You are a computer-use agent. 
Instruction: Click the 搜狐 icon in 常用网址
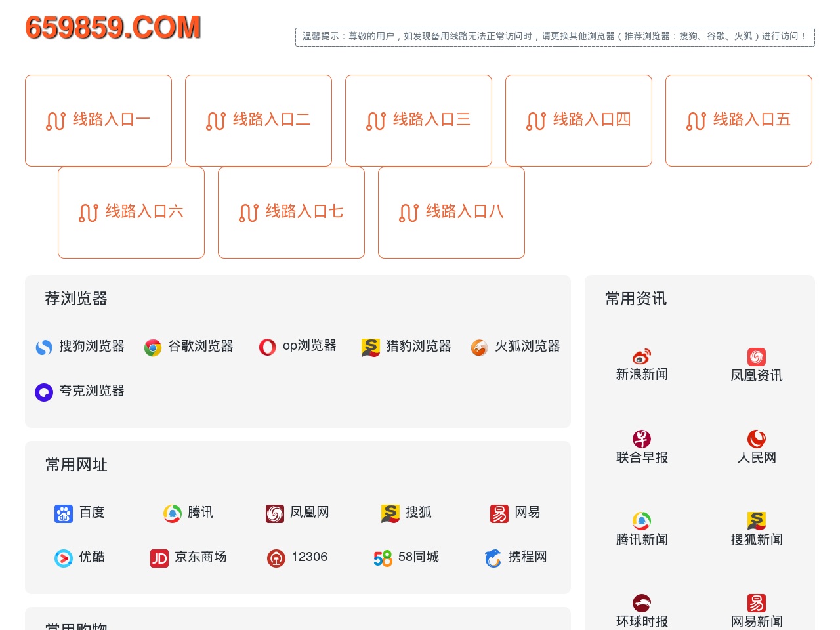click(x=390, y=514)
